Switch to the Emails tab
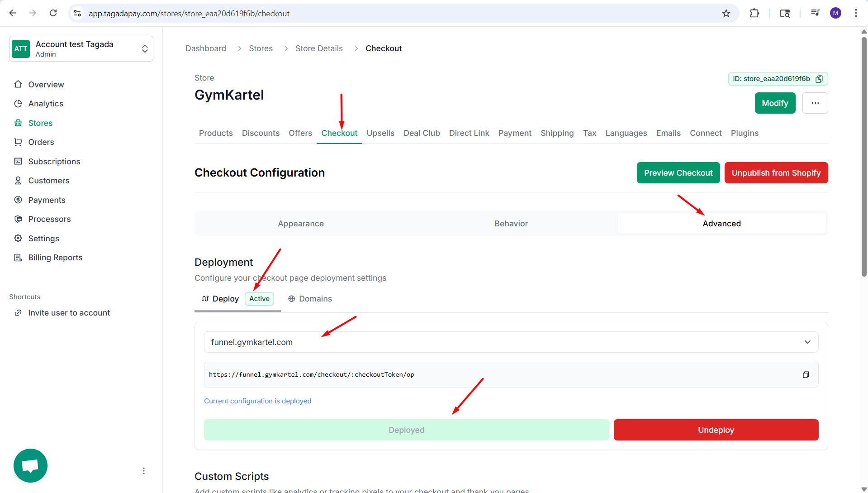Screen dimensions: 868x493 [668, 133]
